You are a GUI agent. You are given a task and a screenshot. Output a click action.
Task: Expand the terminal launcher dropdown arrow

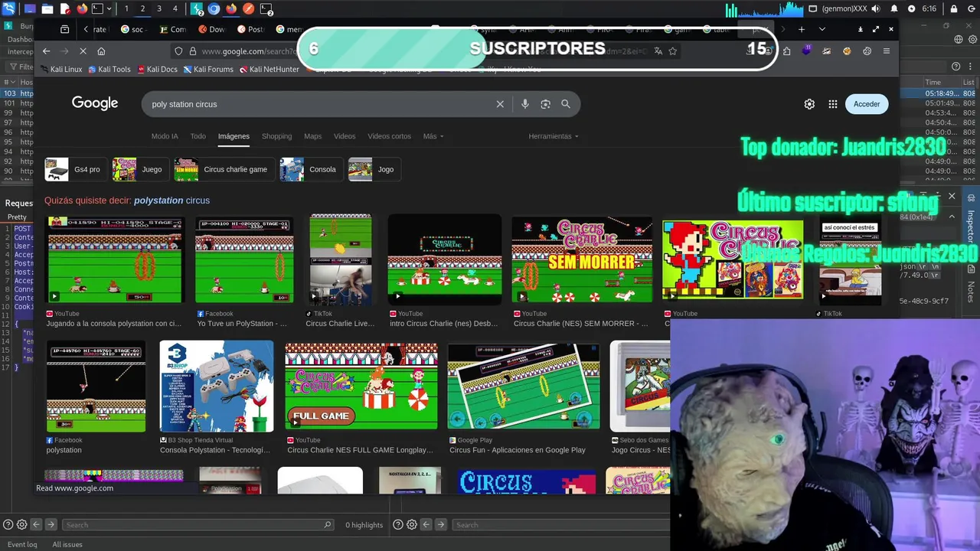[109, 9]
